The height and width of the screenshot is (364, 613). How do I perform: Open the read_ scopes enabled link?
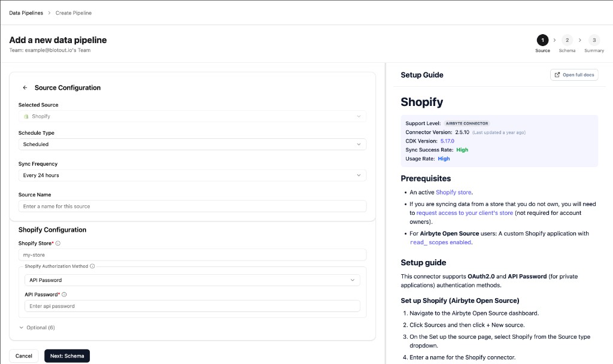point(441,242)
